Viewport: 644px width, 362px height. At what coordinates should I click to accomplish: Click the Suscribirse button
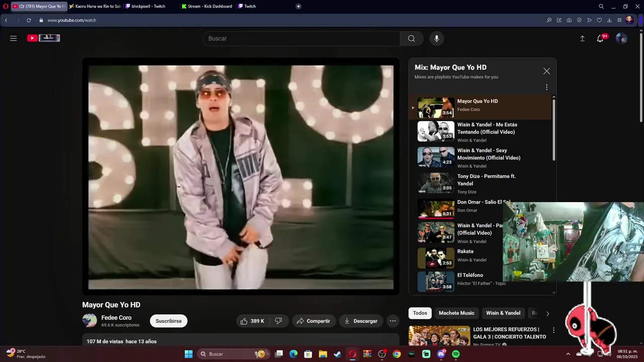(169, 321)
